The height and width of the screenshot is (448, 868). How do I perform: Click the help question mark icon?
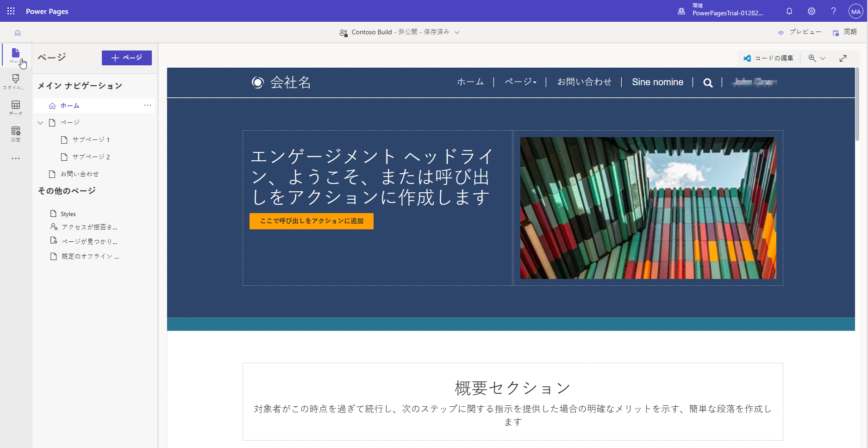[x=833, y=11]
